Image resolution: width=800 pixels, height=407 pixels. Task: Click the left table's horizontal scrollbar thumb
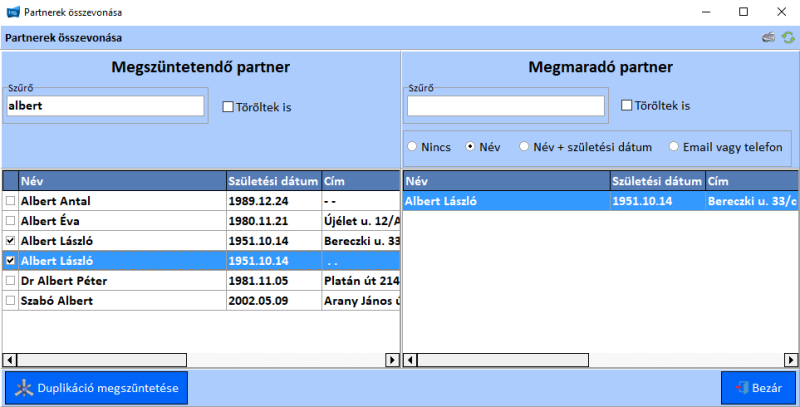(x=102, y=360)
